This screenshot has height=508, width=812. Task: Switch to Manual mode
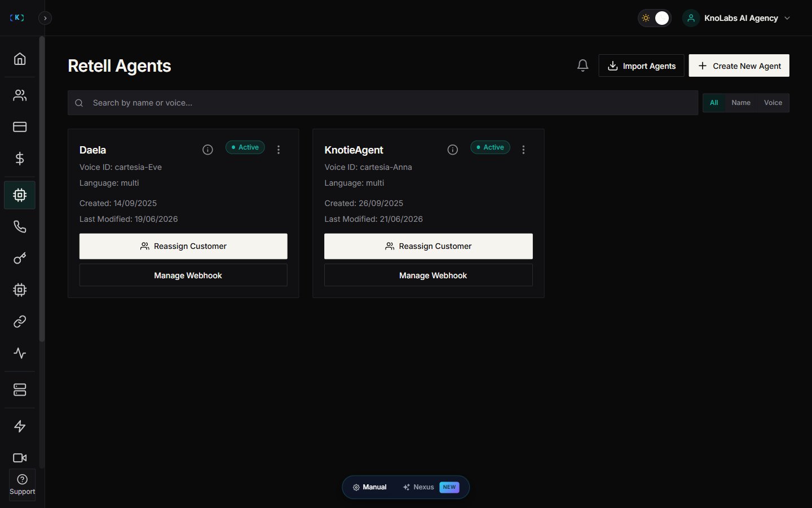click(370, 487)
